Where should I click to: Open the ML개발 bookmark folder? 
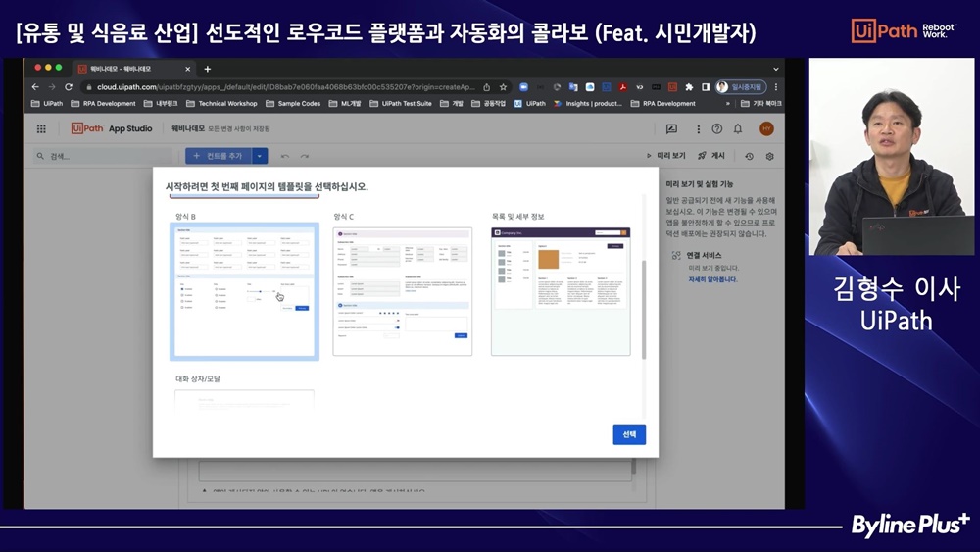click(345, 104)
